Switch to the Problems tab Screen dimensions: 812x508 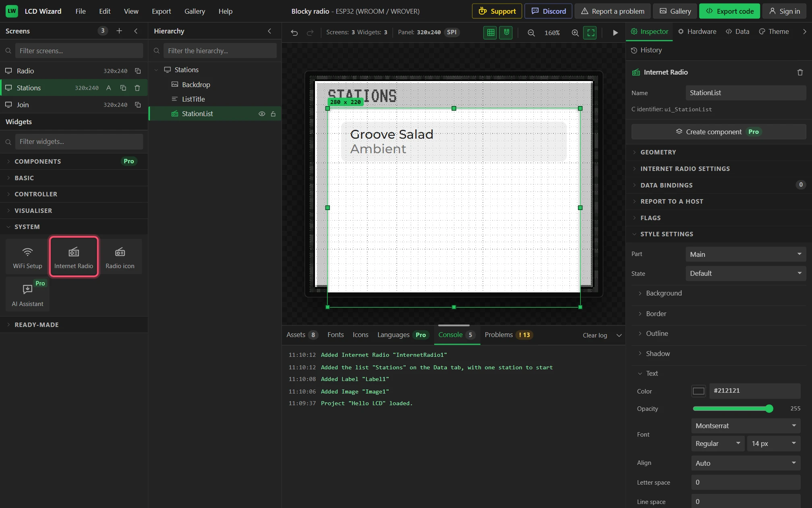click(x=509, y=335)
